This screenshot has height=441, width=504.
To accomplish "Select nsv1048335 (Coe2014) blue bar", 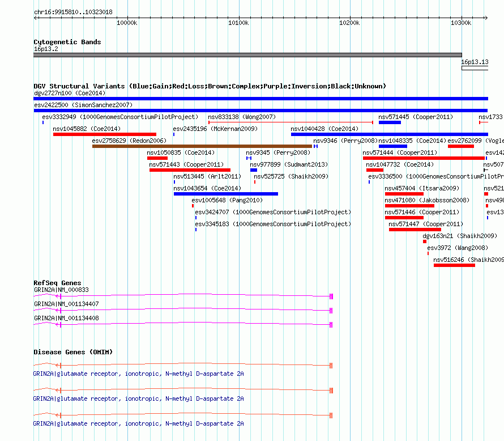I will click(x=393, y=146).
